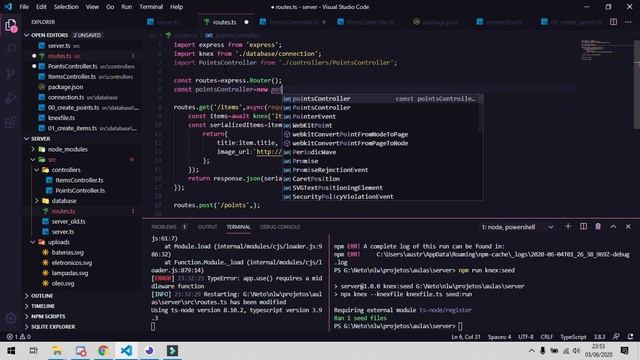Expand the database folder

click(x=37, y=201)
